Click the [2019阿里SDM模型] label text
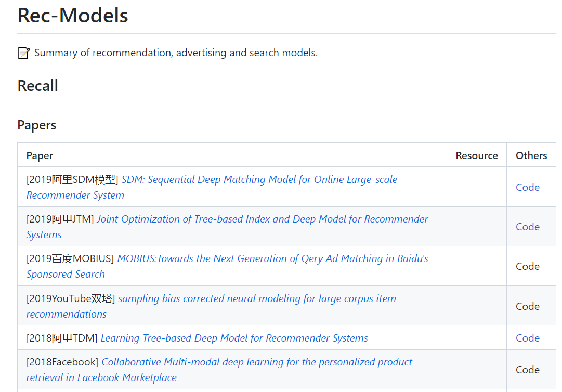 (72, 179)
